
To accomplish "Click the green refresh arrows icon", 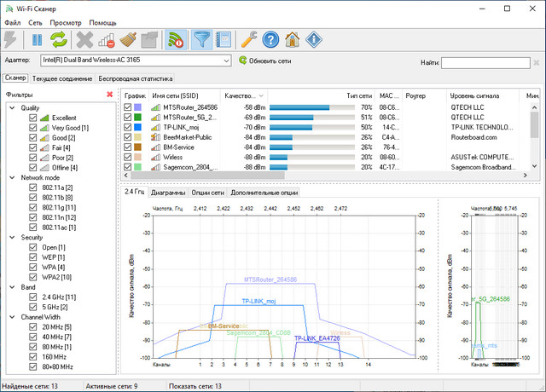I will [59, 38].
